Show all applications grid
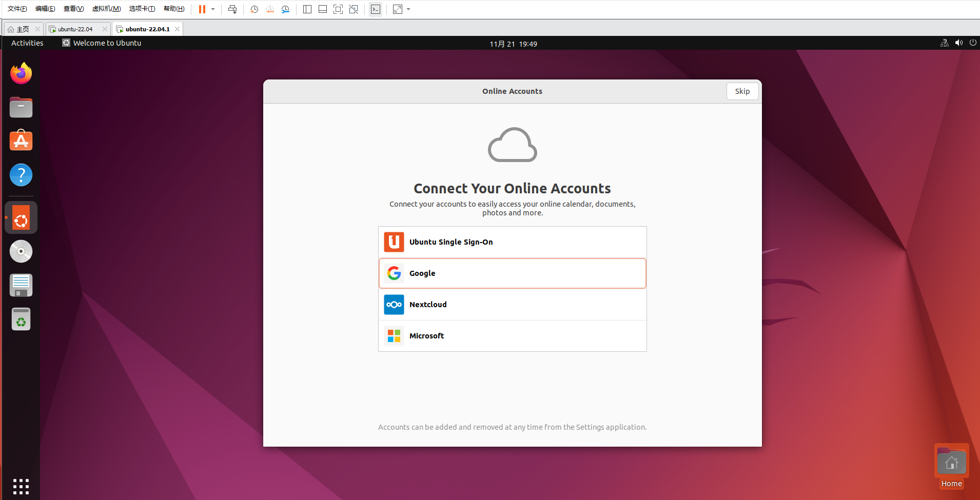980x500 pixels. point(21,486)
